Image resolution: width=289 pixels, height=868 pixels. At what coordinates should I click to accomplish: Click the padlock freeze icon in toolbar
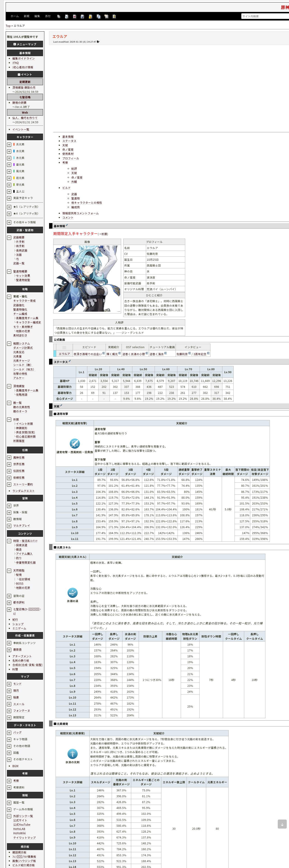pyautogui.click(x=90, y=16)
